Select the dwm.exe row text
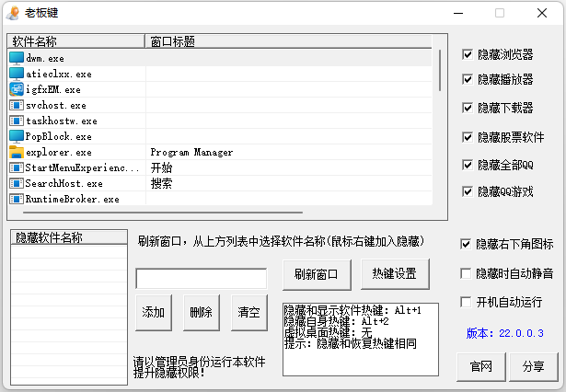 [x=45, y=59]
